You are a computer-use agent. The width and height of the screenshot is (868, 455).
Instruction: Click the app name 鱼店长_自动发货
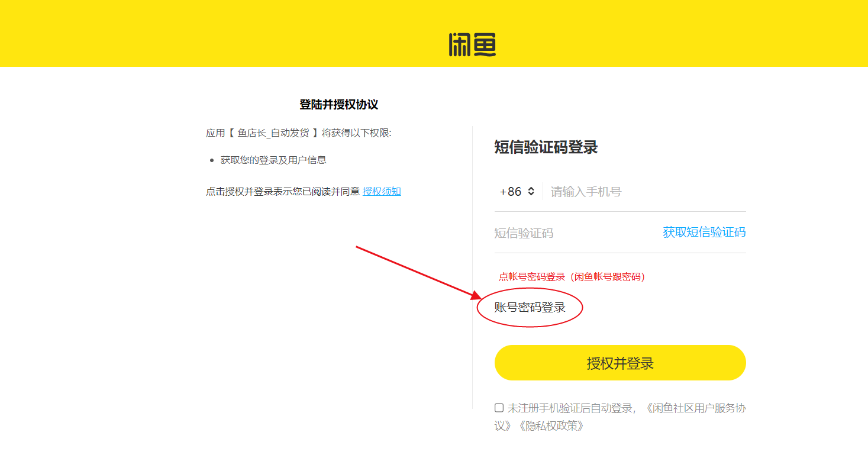(273, 133)
